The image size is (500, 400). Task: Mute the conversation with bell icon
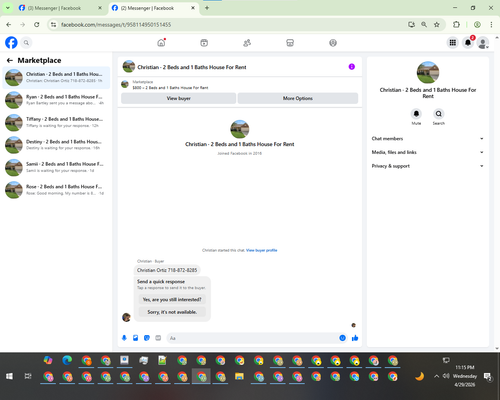416,114
